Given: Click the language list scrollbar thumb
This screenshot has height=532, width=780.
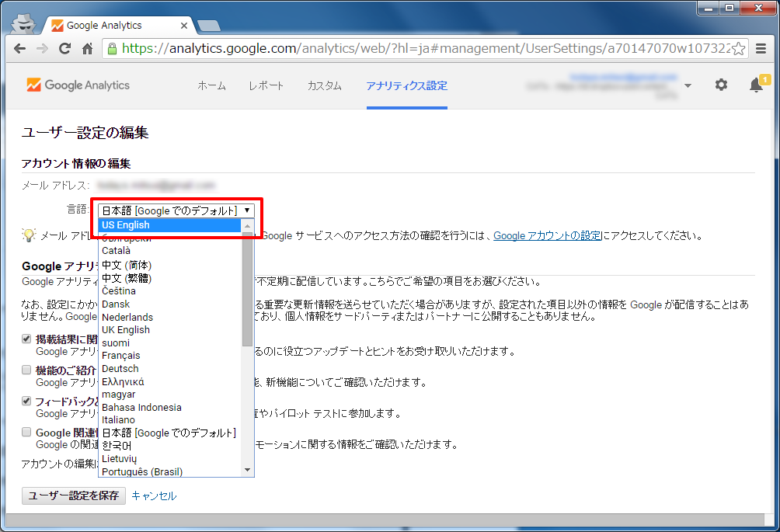Looking at the screenshot, I should (x=247, y=290).
